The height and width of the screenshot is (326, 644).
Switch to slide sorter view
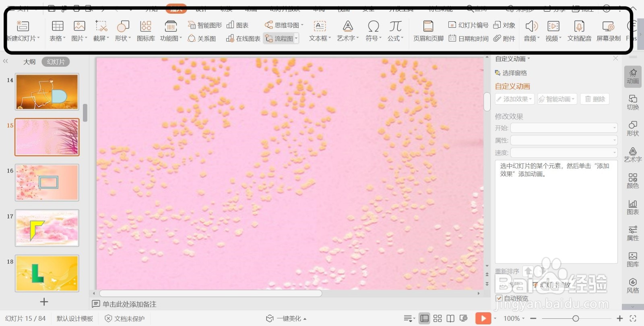point(438,318)
